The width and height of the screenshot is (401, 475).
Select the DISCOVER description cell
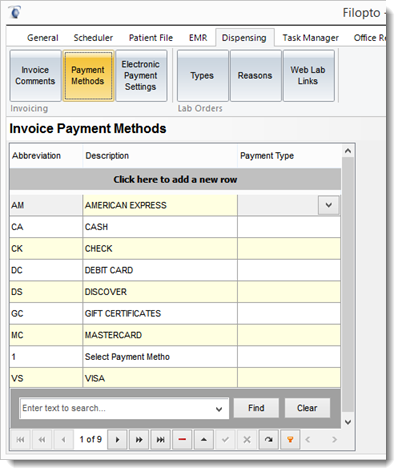[x=160, y=292]
